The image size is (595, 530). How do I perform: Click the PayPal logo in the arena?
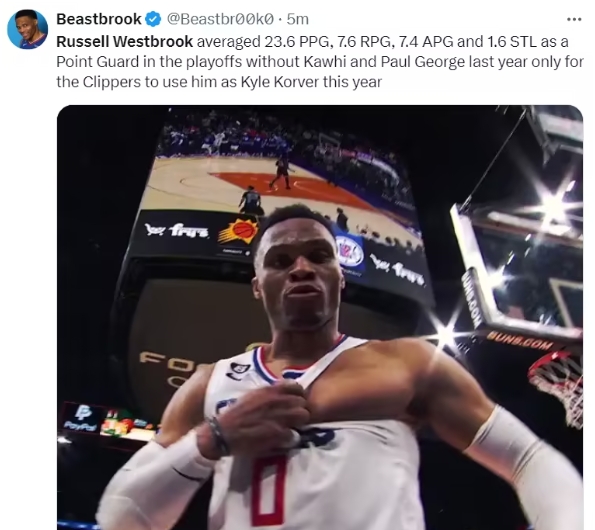pos(80,418)
